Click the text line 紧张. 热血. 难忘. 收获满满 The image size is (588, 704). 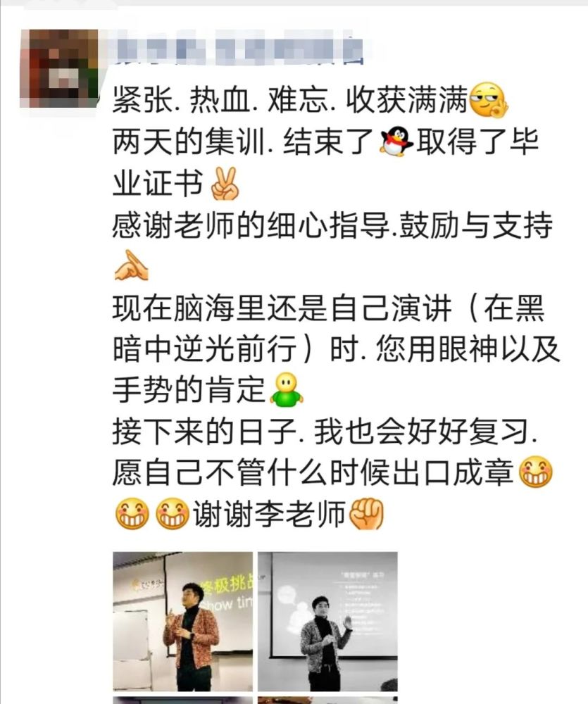pyautogui.click(x=290, y=100)
